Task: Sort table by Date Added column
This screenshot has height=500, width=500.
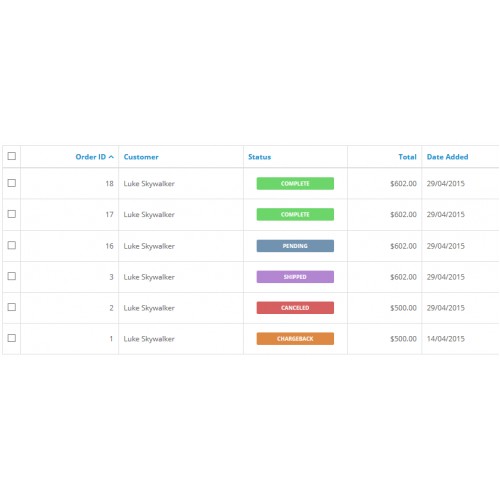Action: click(x=448, y=157)
